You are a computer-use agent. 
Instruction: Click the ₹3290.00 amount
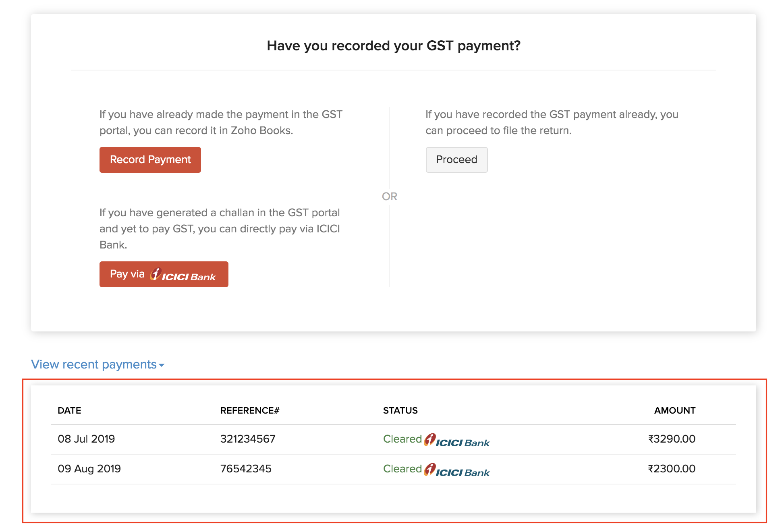(672, 439)
